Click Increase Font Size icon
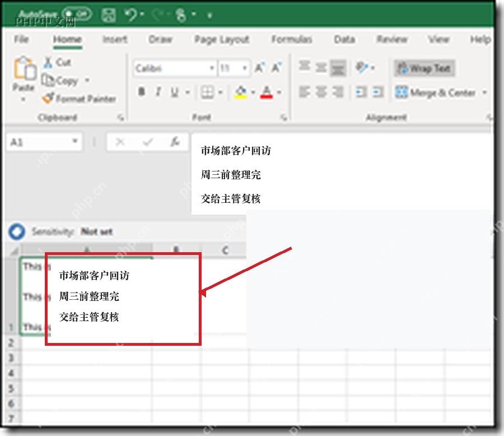Image resolution: width=504 pixels, height=436 pixels. 259,68
